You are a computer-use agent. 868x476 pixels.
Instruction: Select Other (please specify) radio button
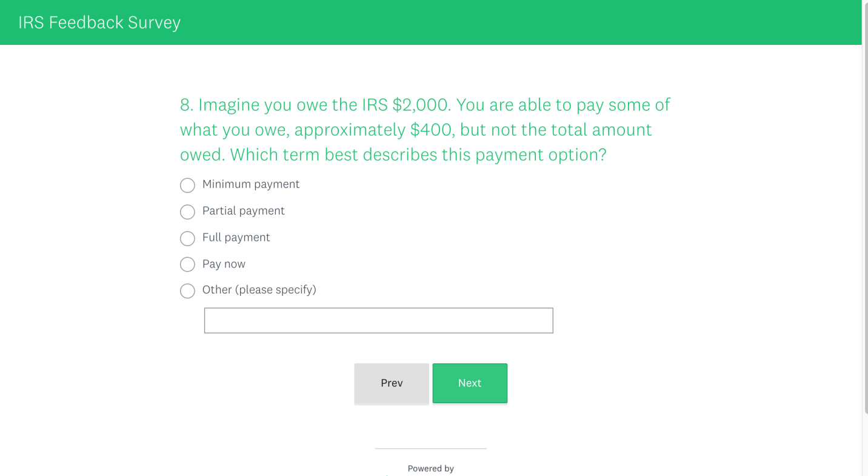187,291
